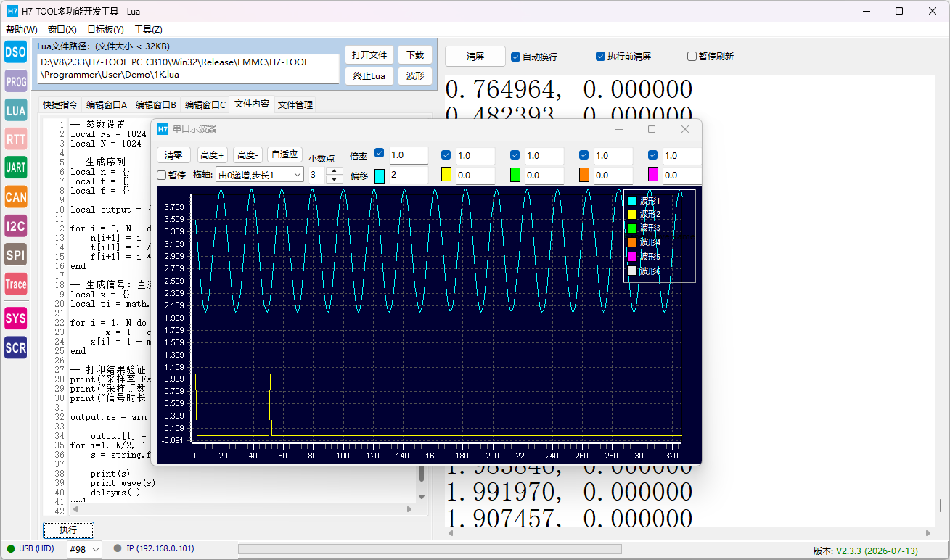The height and width of the screenshot is (560, 950).
Task: Select the CAN sidebar icon
Action: click(15, 197)
